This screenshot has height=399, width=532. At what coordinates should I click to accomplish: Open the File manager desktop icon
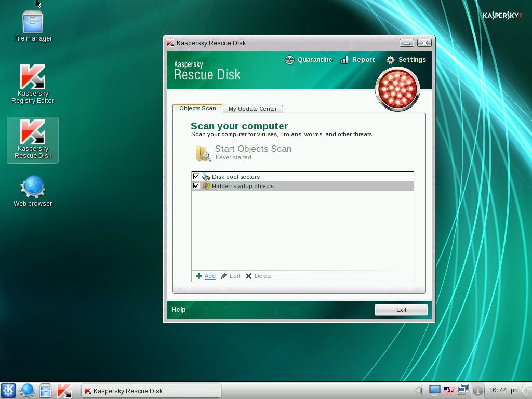(33, 26)
